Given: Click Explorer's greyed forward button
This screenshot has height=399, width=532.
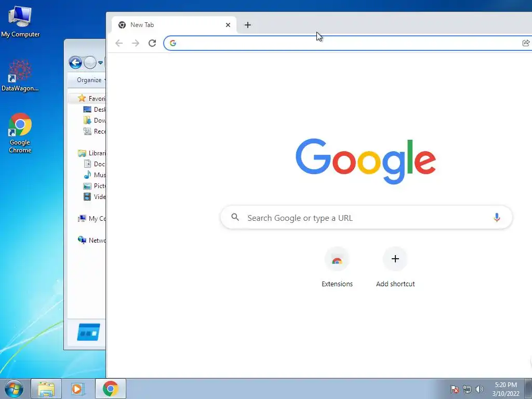Looking at the screenshot, I should (x=90, y=62).
